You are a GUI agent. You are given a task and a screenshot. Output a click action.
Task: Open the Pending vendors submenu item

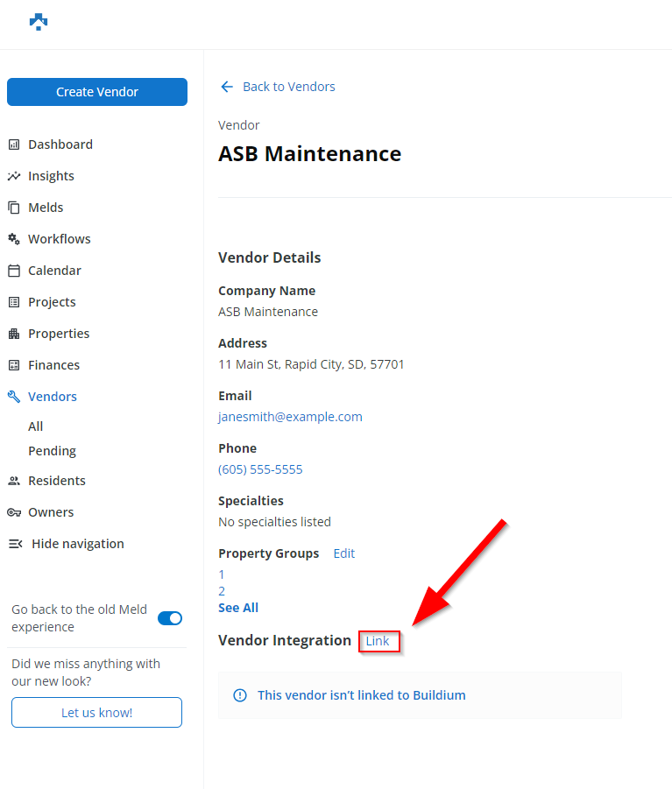(52, 451)
